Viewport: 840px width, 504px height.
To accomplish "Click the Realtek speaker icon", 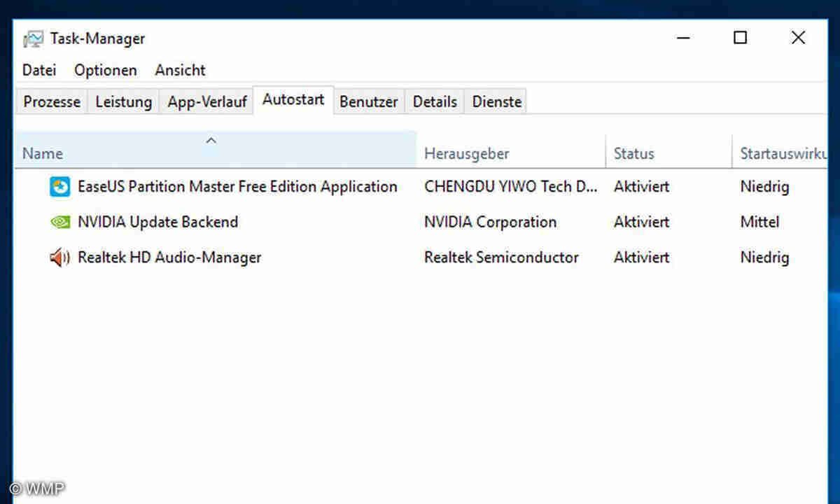I will [x=60, y=258].
